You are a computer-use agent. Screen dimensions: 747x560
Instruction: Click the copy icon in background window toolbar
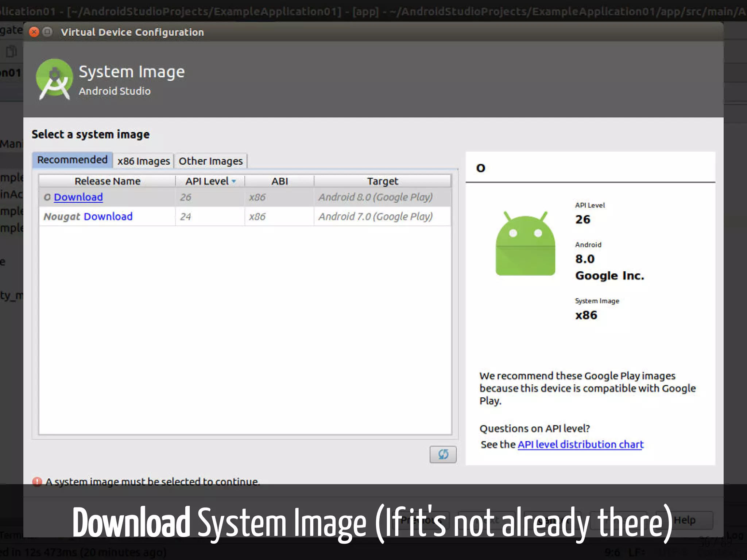(x=11, y=51)
